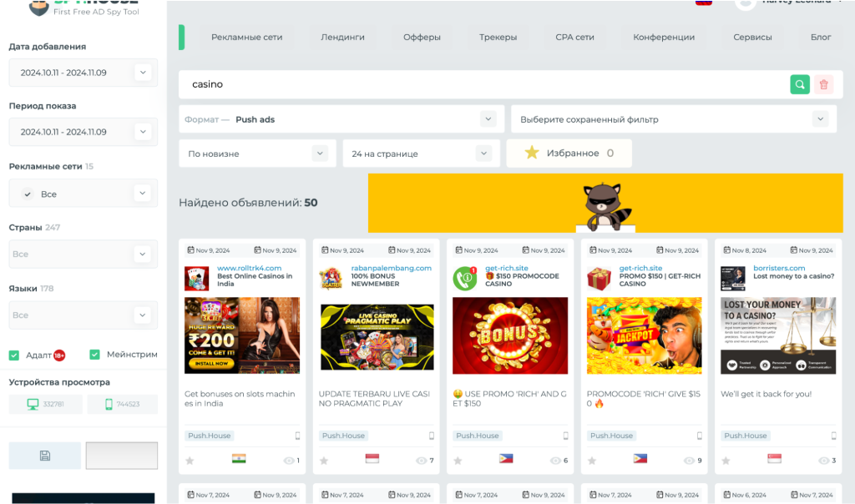Click the eye views icon on the $150 PROMOCODE card

(555, 461)
